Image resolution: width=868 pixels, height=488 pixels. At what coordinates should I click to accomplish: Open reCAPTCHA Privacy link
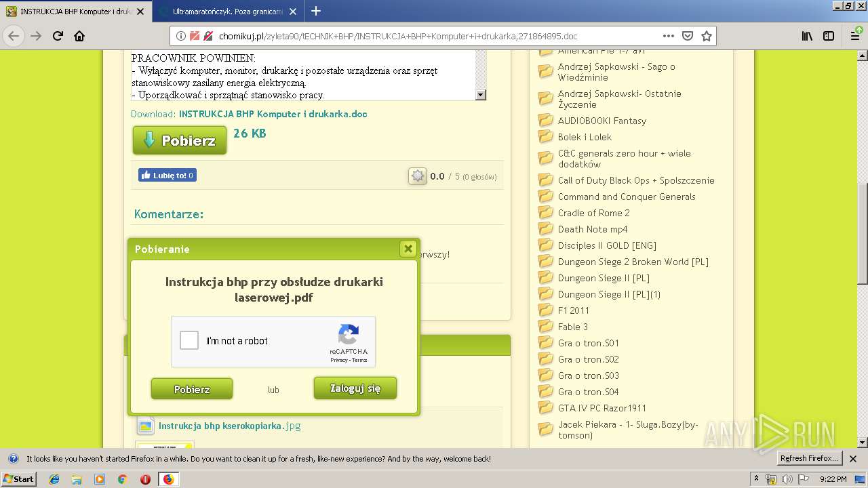tap(339, 360)
